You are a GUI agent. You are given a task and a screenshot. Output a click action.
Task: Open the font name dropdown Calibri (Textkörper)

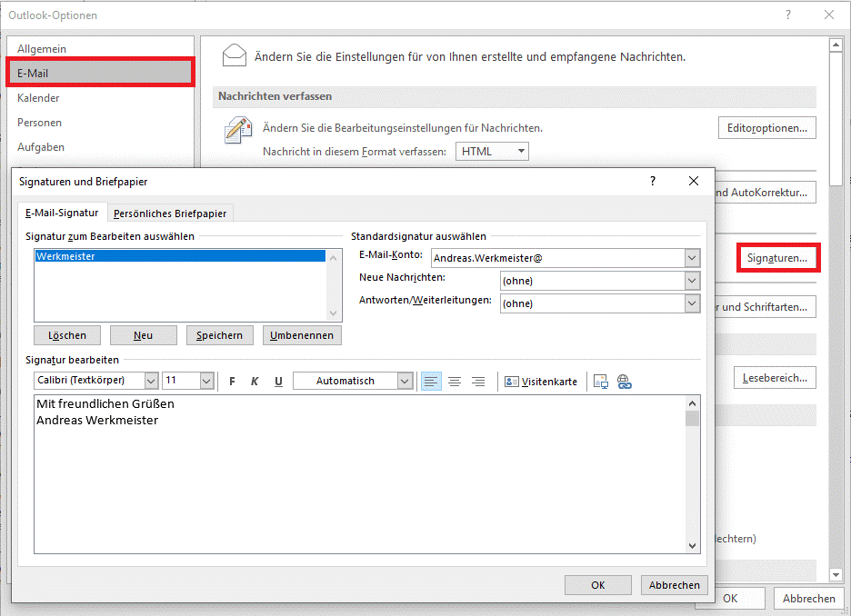click(151, 381)
